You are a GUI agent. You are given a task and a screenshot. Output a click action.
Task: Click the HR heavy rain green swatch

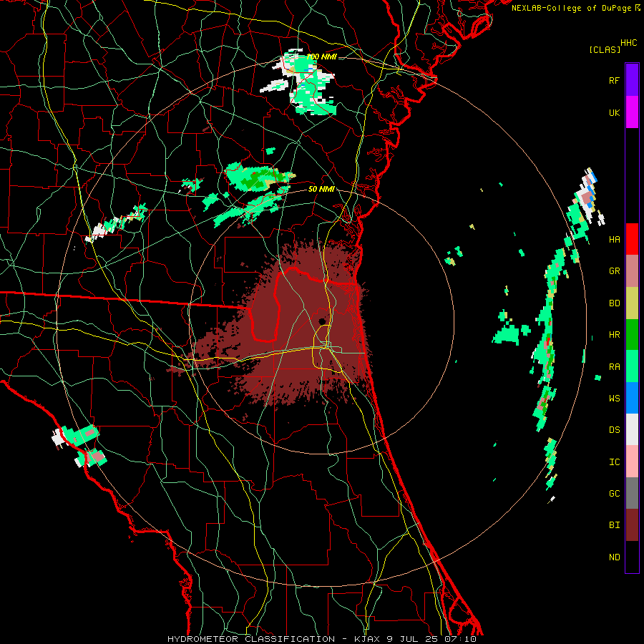(632, 335)
